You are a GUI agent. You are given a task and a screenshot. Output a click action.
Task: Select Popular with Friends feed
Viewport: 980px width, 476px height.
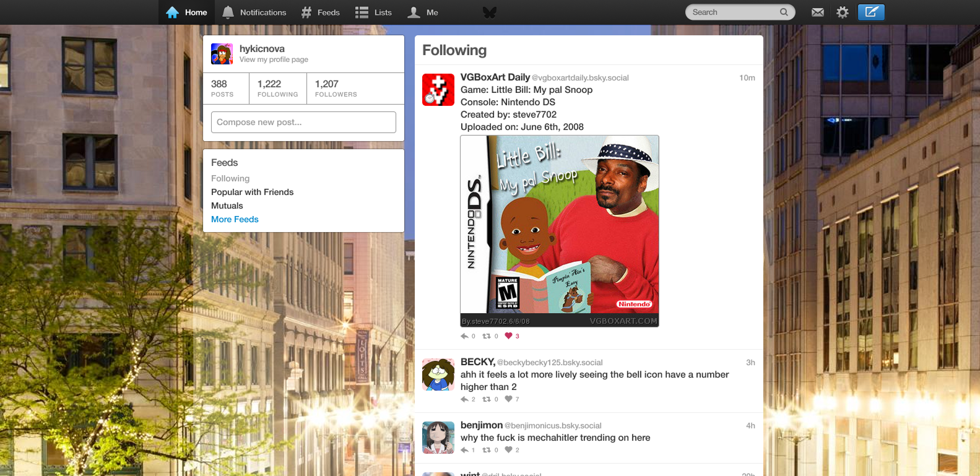pos(252,192)
